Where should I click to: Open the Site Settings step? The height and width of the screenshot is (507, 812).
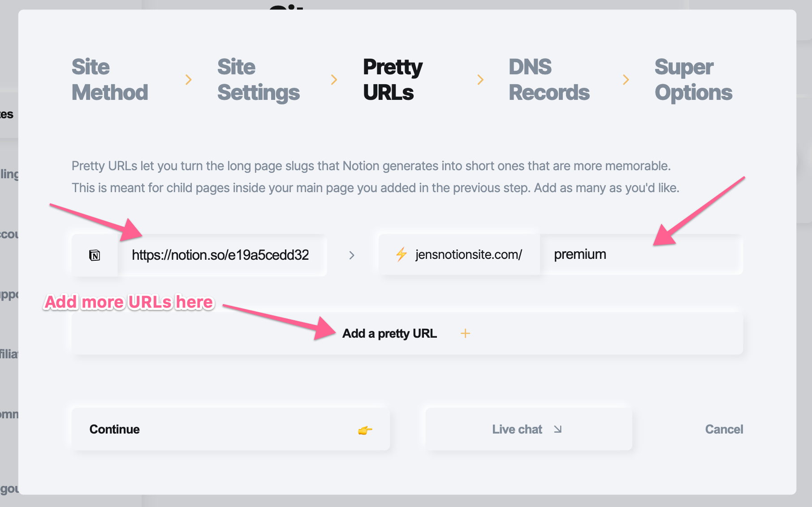click(x=259, y=80)
